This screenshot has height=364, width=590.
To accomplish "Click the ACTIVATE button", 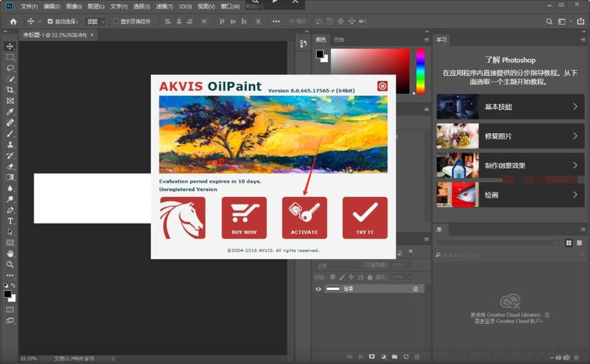I will pos(304,218).
